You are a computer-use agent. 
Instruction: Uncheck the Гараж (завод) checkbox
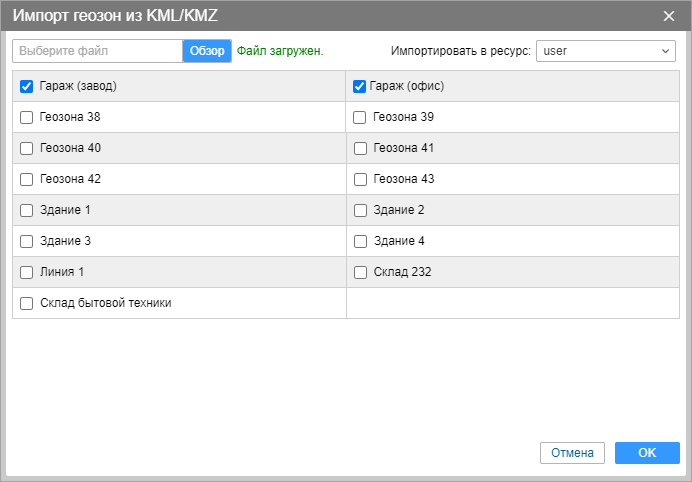tap(27, 86)
